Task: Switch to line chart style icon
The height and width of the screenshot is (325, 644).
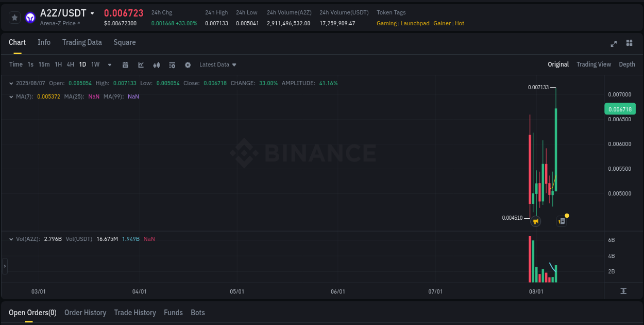Action: pyautogui.click(x=141, y=64)
